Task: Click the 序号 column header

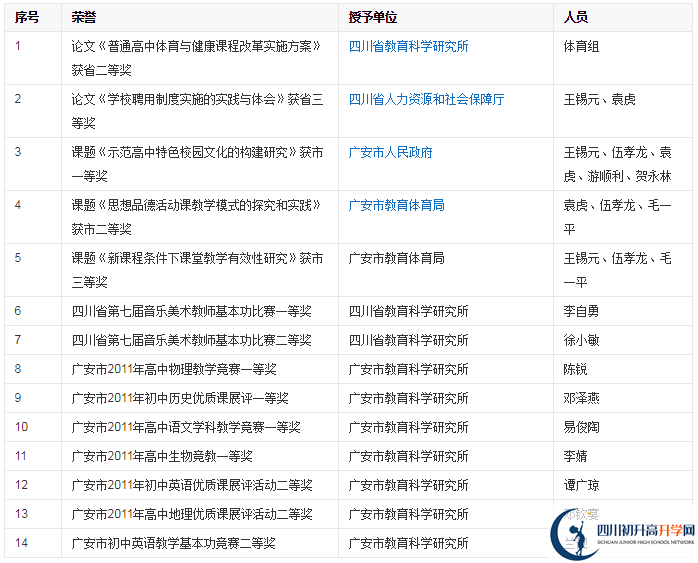Action: pyautogui.click(x=27, y=17)
